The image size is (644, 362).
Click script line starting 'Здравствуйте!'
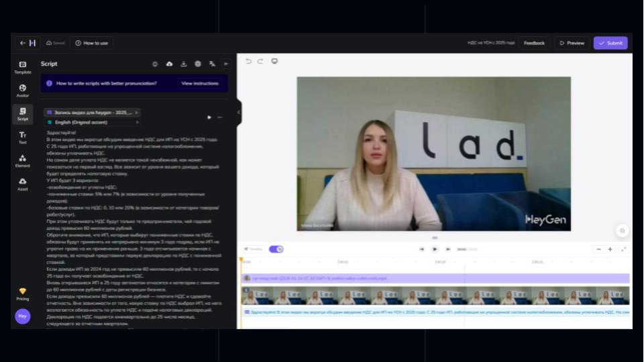click(61, 133)
